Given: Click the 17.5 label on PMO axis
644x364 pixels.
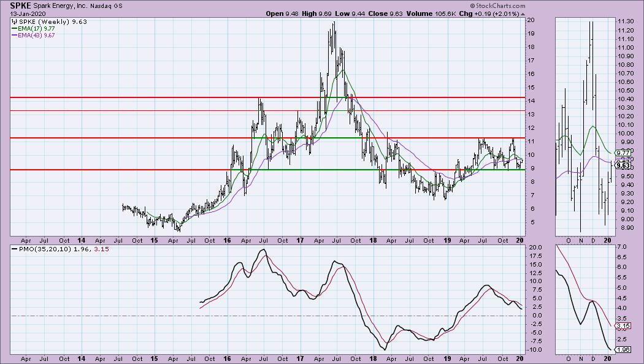Looking at the screenshot, I should tap(535, 256).
